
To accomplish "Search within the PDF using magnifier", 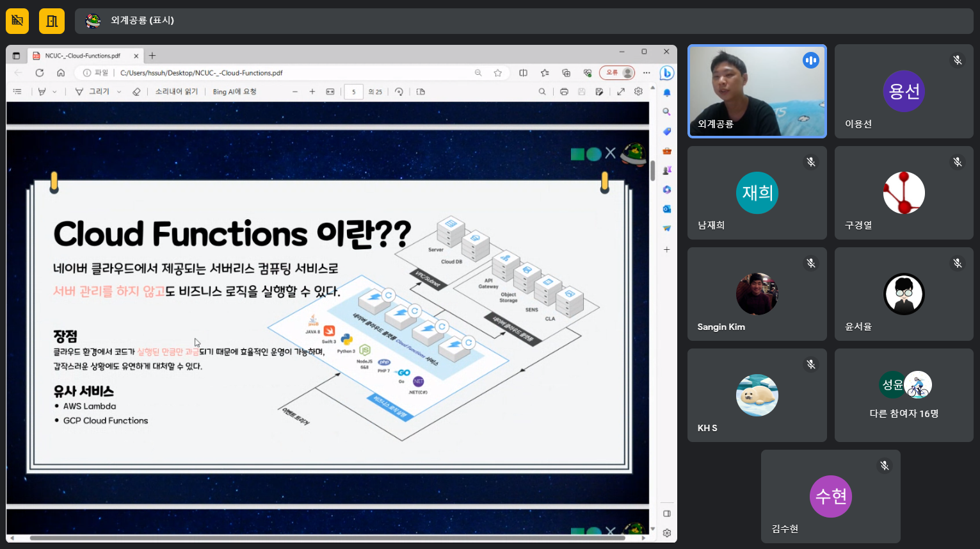I will (x=542, y=92).
